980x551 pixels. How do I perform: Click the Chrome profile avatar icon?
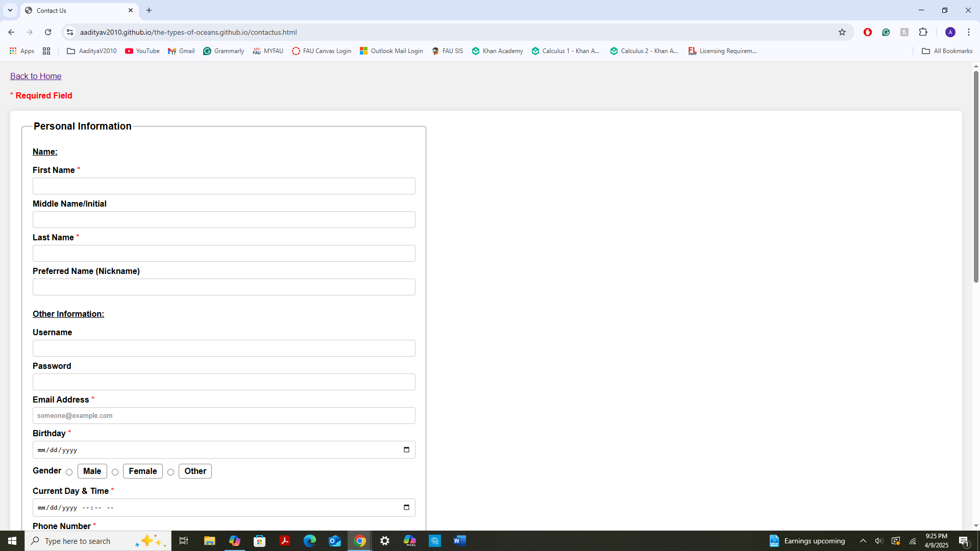[x=950, y=32]
